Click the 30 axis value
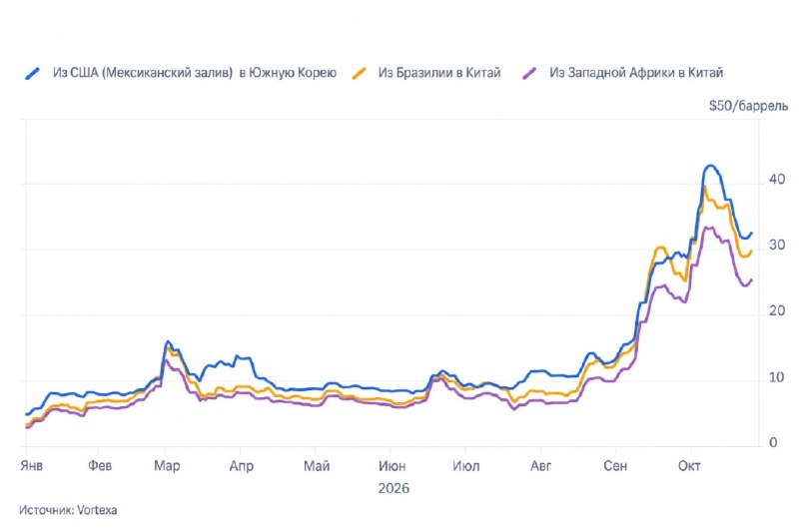 tap(777, 246)
